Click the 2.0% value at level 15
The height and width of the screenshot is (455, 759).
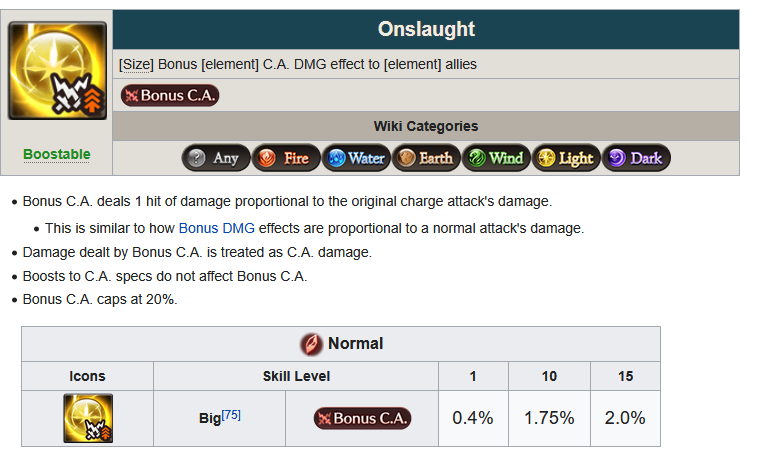click(x=625, y=418)
